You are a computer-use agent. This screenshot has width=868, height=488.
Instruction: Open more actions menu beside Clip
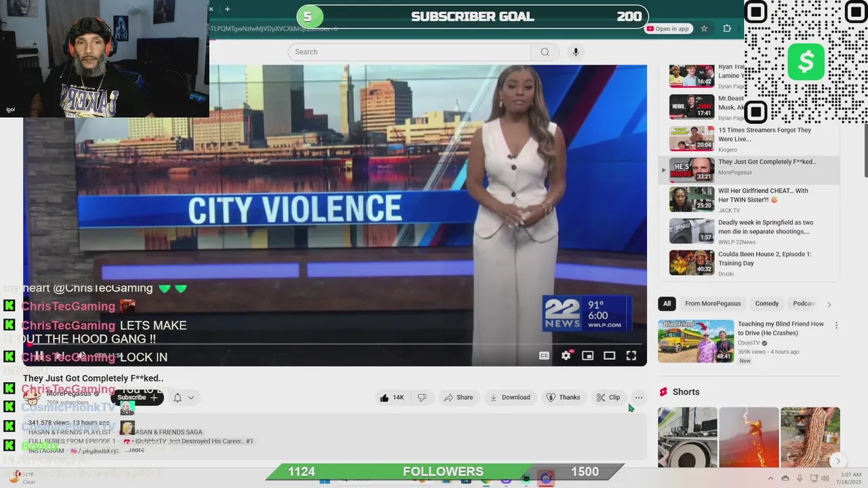[639, 398]
